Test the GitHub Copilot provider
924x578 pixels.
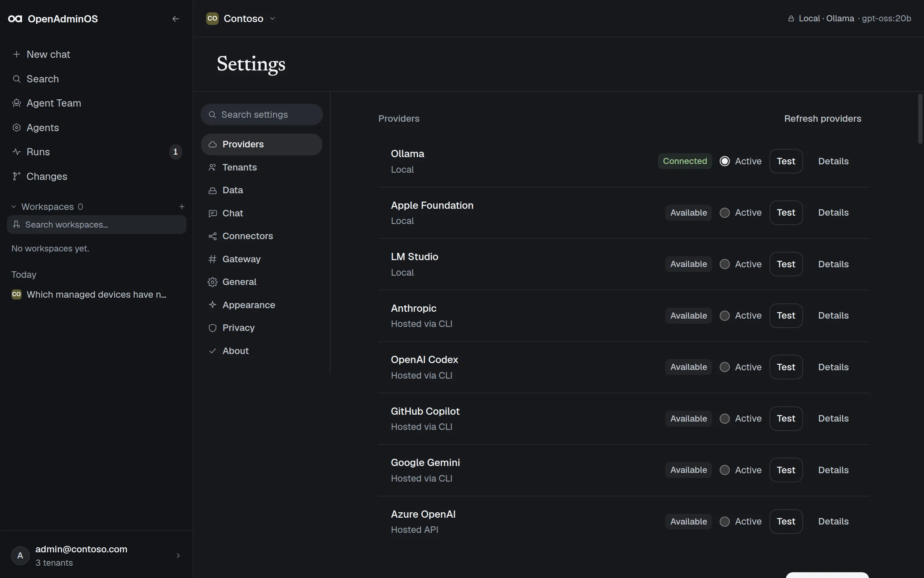(786, 419)
